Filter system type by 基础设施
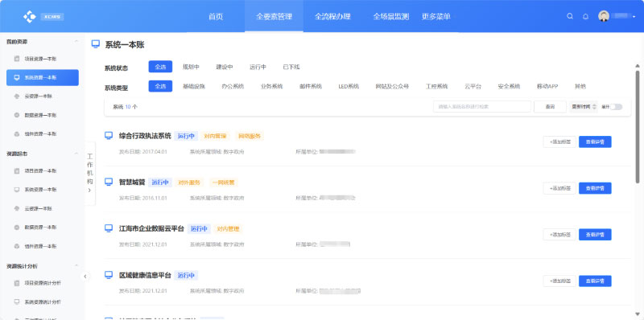Screen dimensions: 644x320 pos(194,86)
